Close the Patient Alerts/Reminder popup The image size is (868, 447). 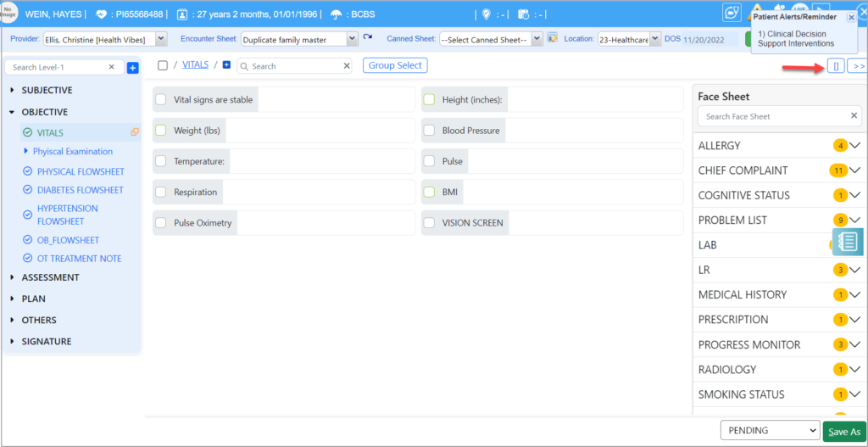pyautogui.click(x=851, y=17)
